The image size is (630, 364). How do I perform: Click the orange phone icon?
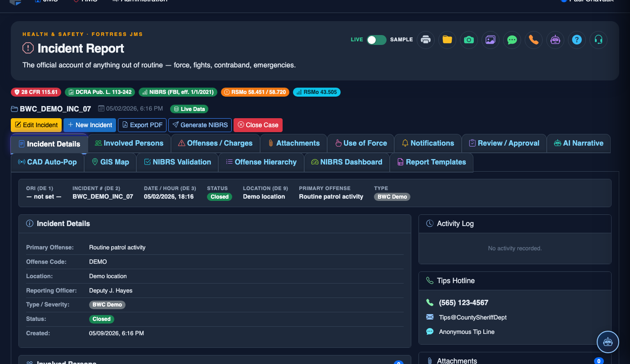pyautogui.click(x=534, y=40)
